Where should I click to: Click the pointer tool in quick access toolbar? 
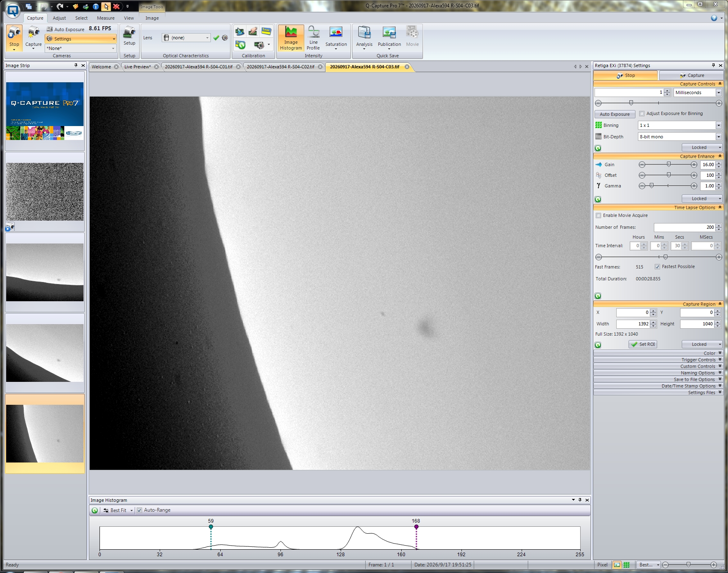[x=106, y=7]
